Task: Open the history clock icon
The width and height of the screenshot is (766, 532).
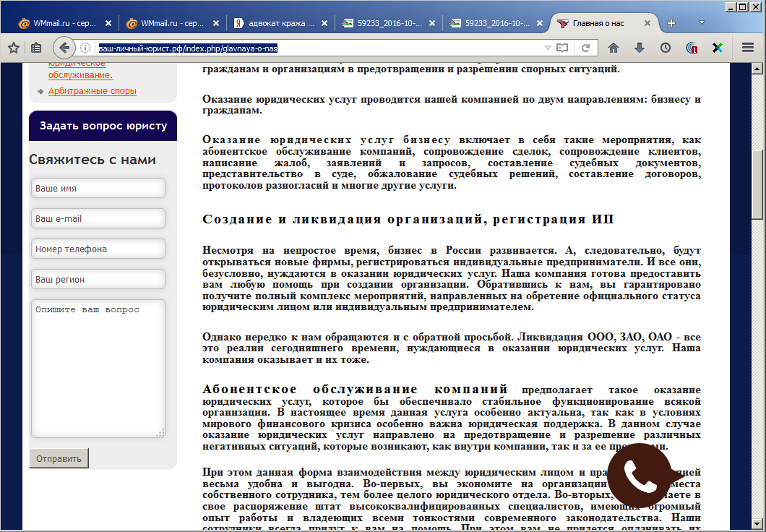Action: coord(666,48)
